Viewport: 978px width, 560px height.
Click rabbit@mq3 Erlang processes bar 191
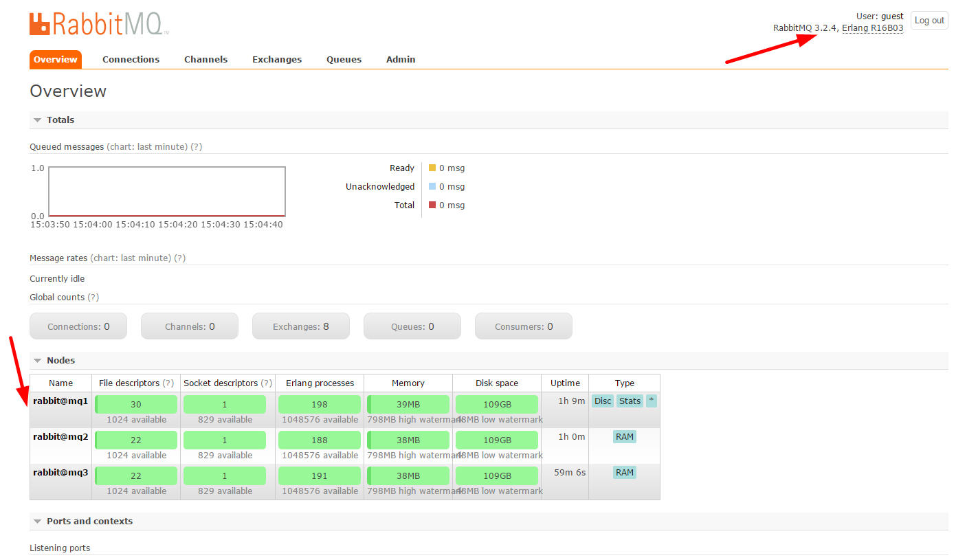pyautogui.click(x=320, y=475)
